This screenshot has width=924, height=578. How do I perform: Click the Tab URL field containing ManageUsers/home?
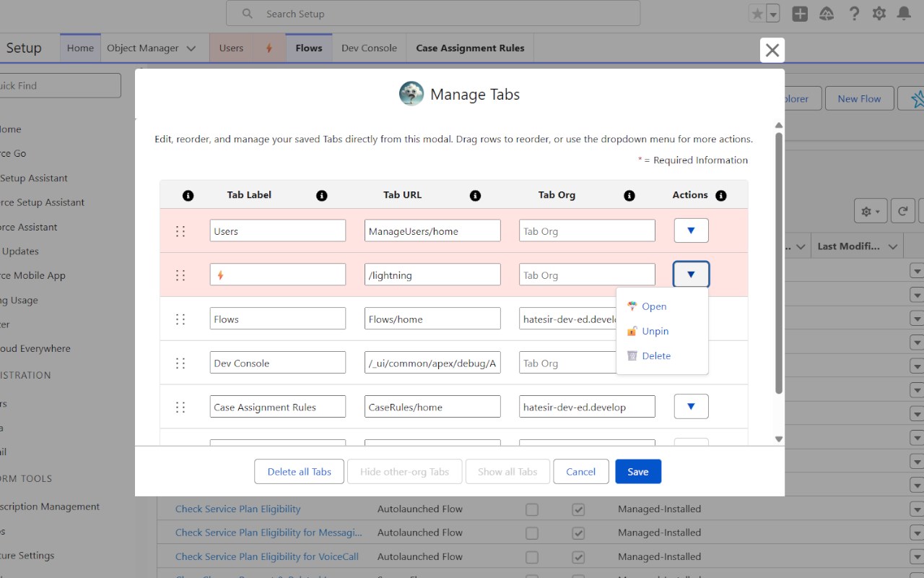coord(432,231)
